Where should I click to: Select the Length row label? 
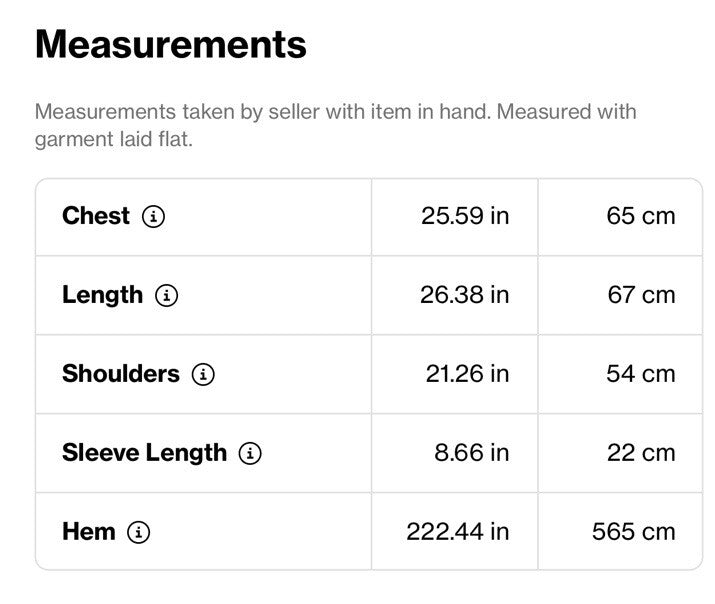tap(103, 295)
